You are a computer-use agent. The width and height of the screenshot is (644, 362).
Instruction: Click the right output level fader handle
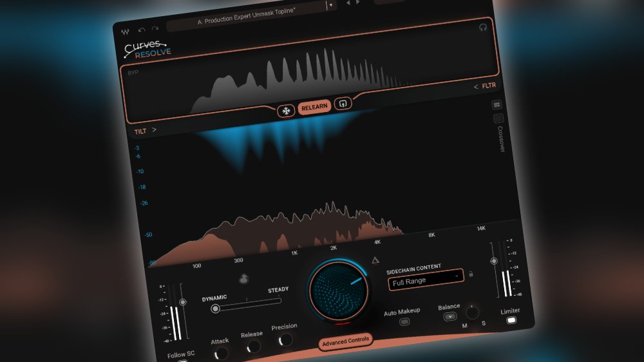[x=494, y=261]
